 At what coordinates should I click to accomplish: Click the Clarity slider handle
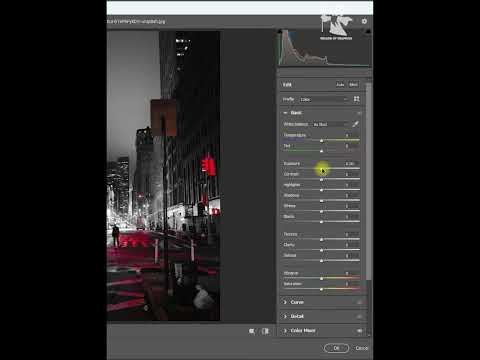click(x=322, y=250)
